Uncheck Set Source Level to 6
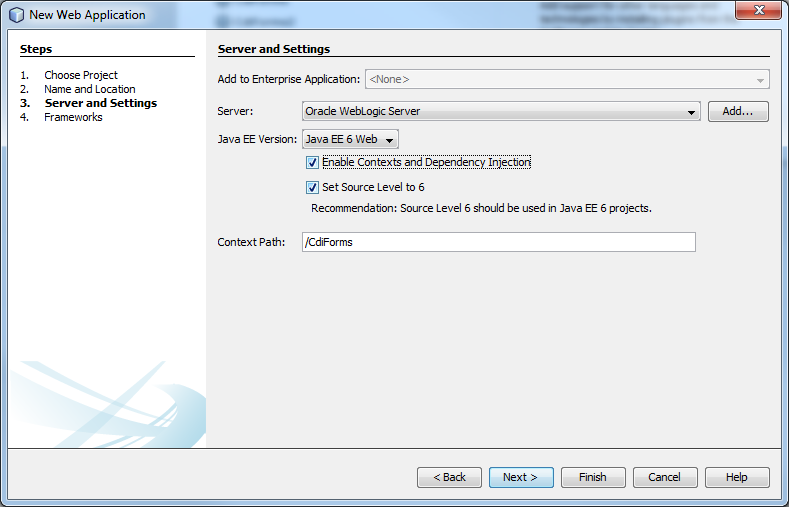 (312, 187)
